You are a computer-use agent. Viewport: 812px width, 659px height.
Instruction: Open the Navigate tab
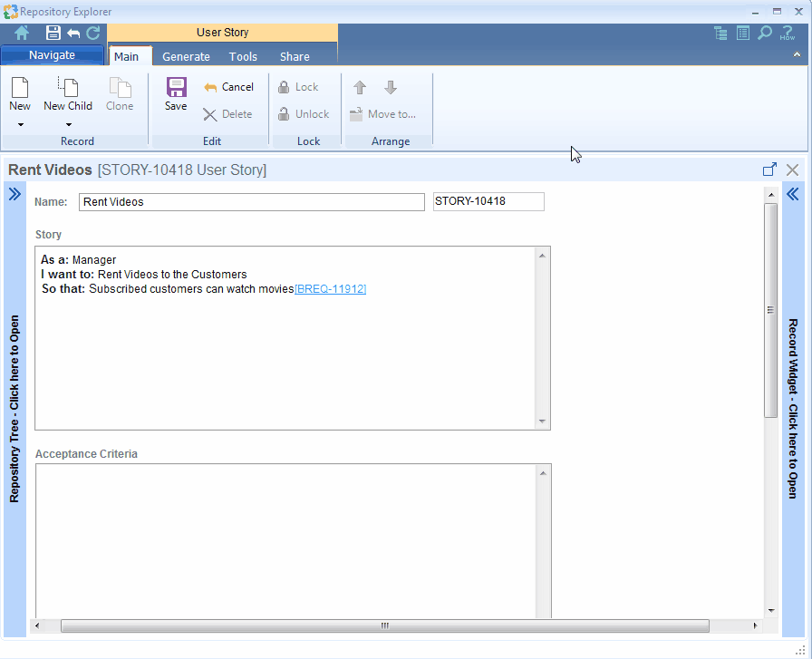click(52, 55)
